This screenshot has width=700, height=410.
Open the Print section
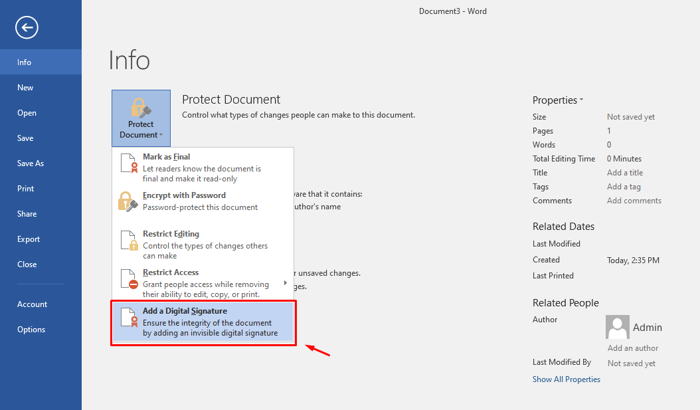pyautogui.click(x=41, y=188)
